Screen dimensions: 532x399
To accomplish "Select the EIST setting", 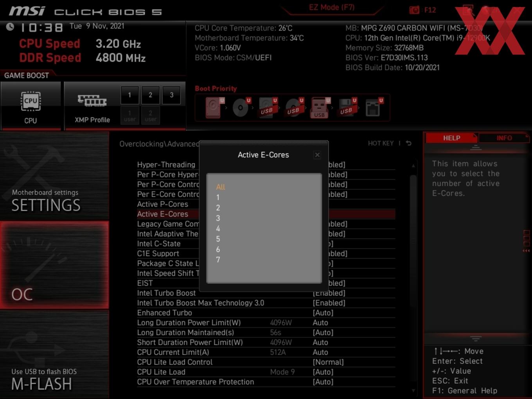I will (145, 283).
